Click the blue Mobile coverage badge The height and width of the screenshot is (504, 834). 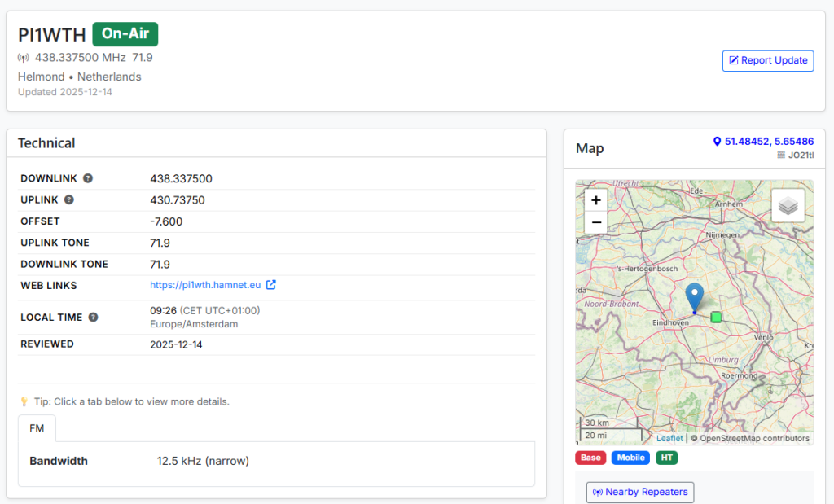[630, 458]
